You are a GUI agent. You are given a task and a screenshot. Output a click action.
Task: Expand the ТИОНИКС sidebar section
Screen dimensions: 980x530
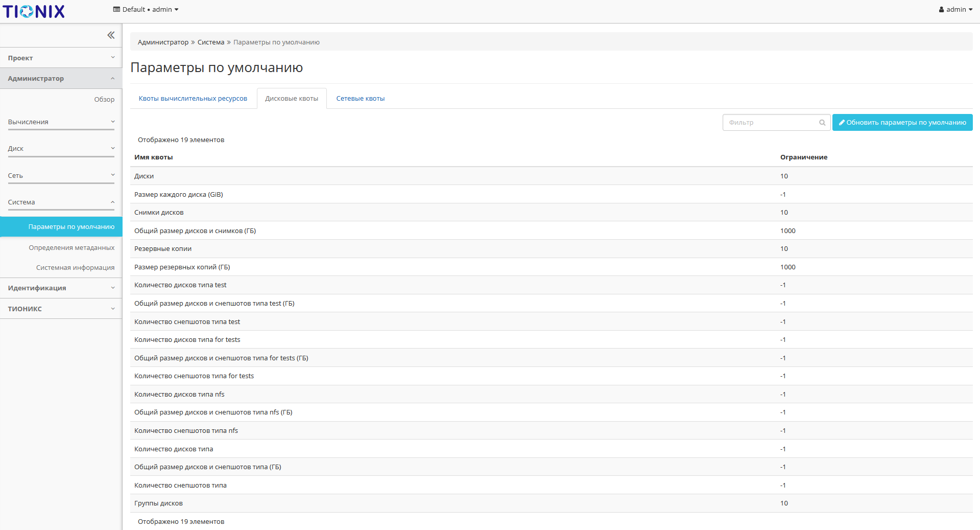click(61, 309)
